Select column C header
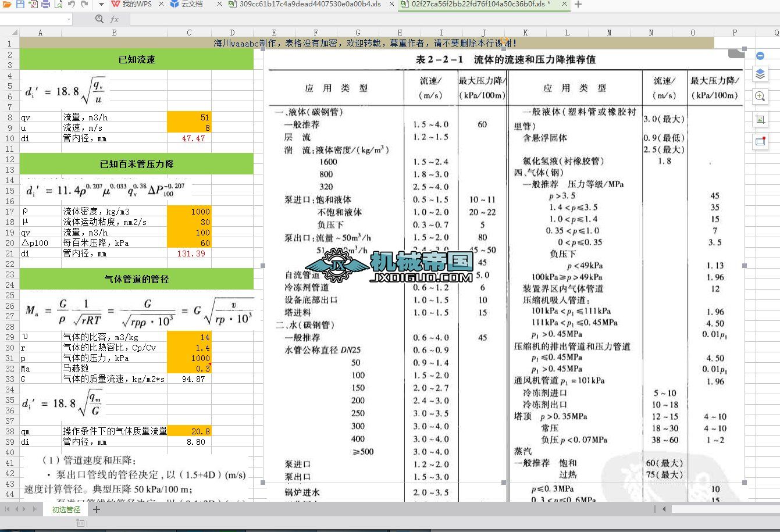780x532 pixels. (189, 33)
